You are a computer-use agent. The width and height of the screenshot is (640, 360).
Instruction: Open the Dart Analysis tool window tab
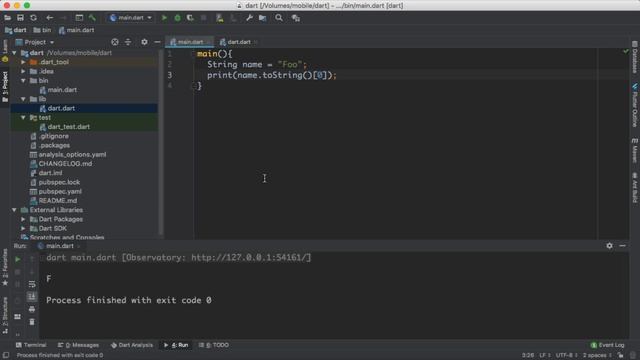131,345
